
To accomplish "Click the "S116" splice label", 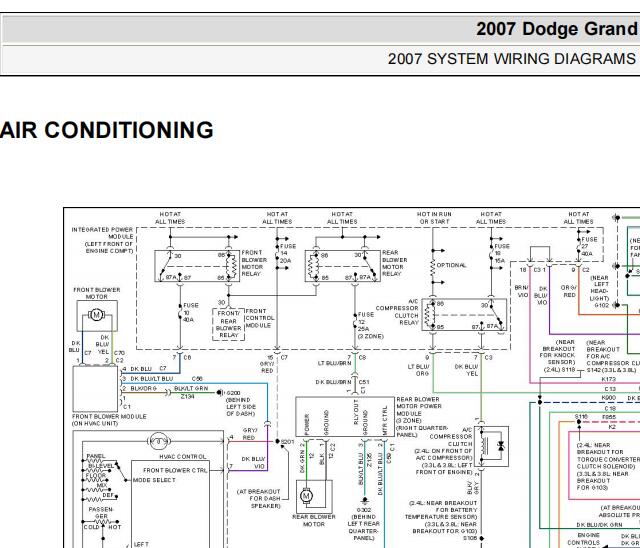I will [x=581, y=417].
